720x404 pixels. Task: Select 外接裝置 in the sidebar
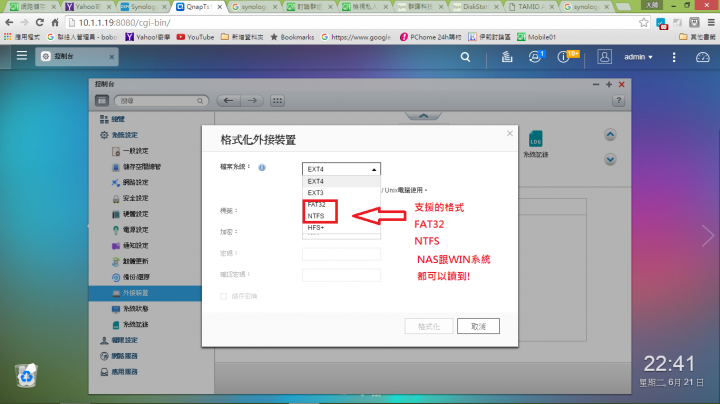(145, 293)
